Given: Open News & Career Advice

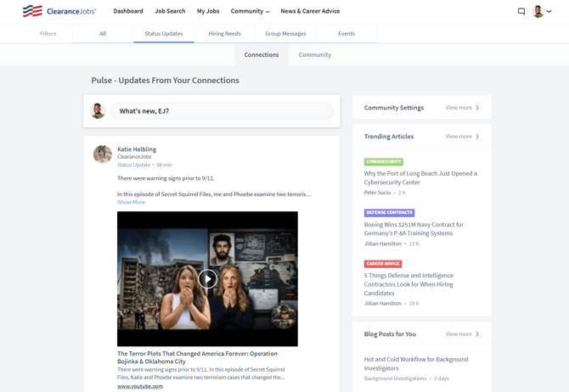Looking at the screenshot, I should (x=310, y=11).
